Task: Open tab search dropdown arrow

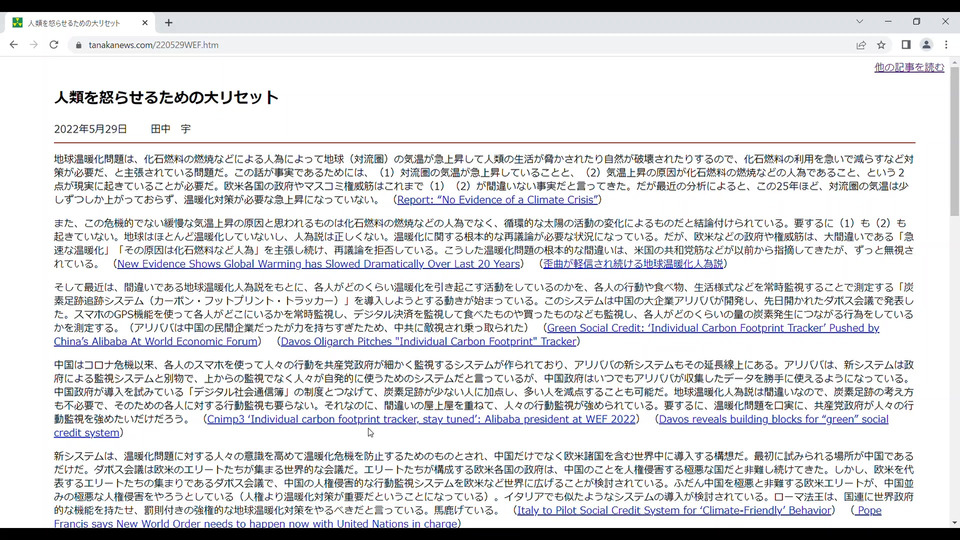Action: 860,21
